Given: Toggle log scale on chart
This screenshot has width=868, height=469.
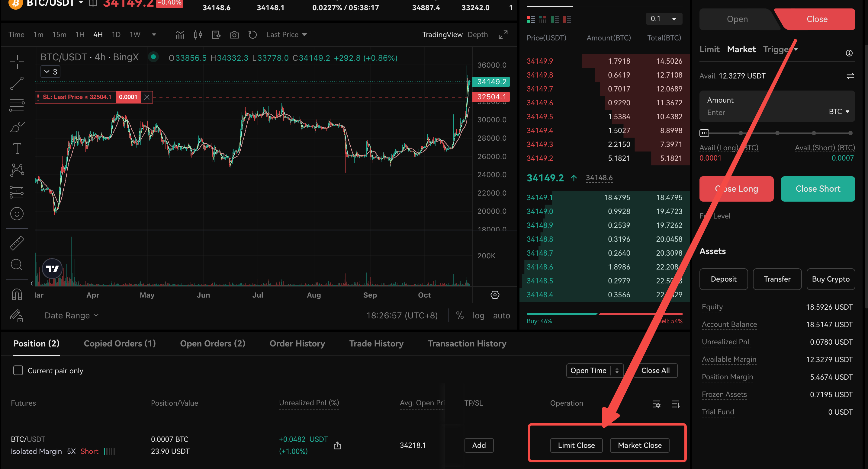Looking at the screenshot, I should [x=478, y=315].
